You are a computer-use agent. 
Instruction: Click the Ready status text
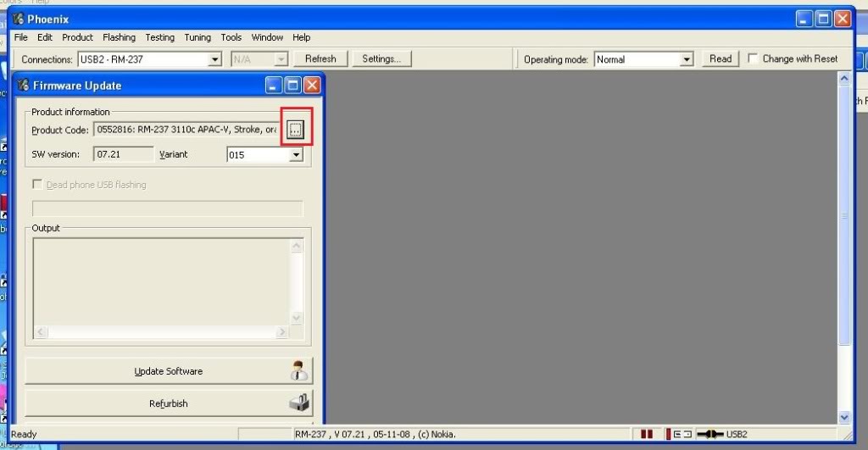click(24, 434)
